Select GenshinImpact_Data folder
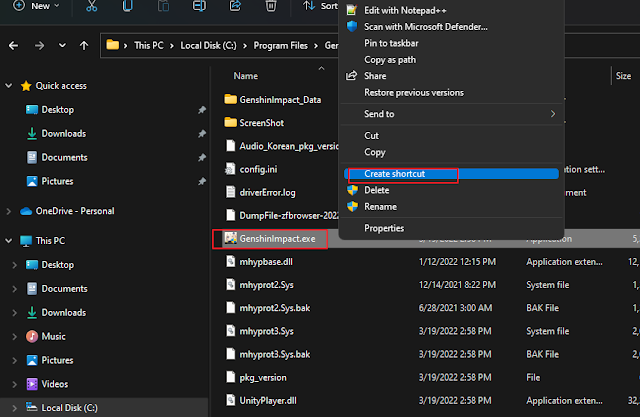 click(x=273, y=100)
